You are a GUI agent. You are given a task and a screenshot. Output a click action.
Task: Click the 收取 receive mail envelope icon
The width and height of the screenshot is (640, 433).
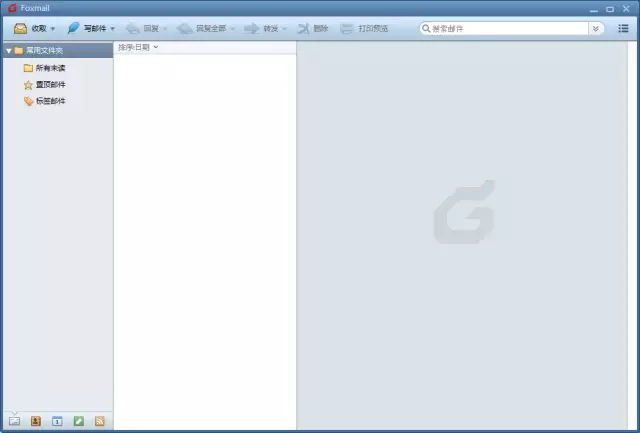(20, 29)
